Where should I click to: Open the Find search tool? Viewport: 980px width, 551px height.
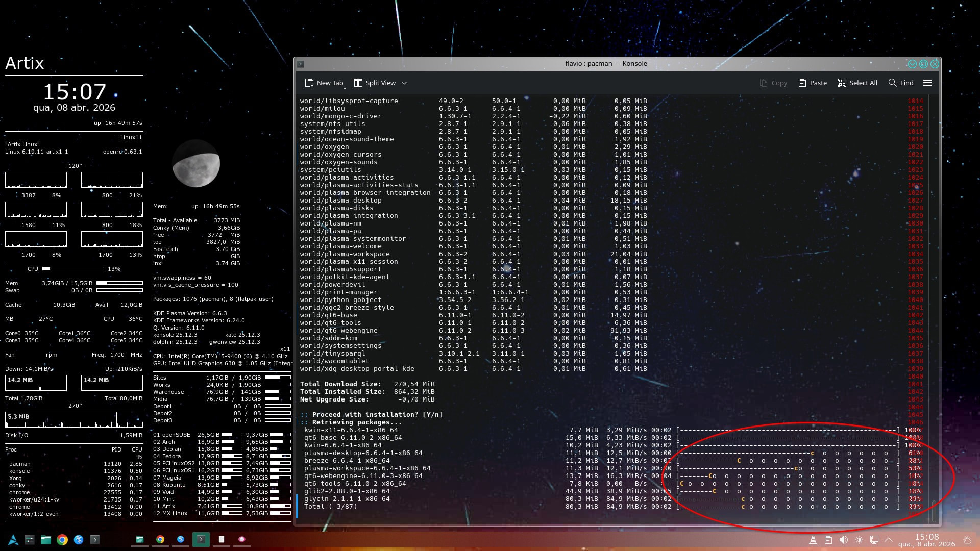point(901,83)
